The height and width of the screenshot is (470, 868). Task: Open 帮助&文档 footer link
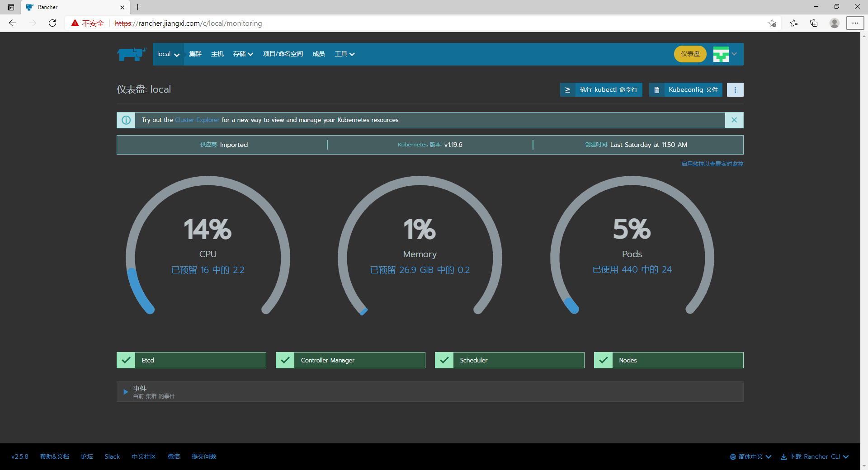[55, 456]
